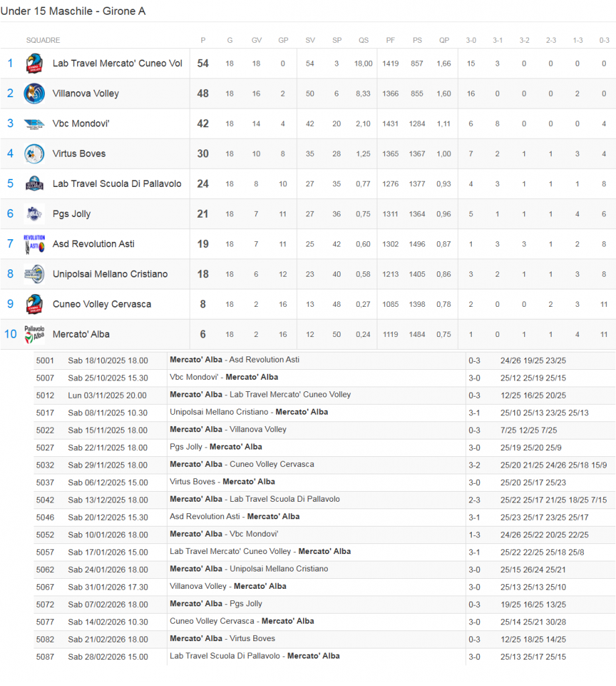Click the Virtus Boves team logo
The height and width of the screenshot is (686, 616).
click(34, 154)
